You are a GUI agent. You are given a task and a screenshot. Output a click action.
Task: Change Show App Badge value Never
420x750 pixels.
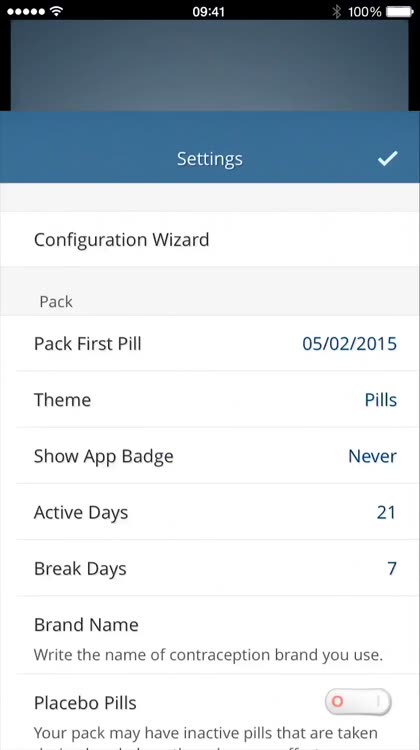[x=373, y=456]
